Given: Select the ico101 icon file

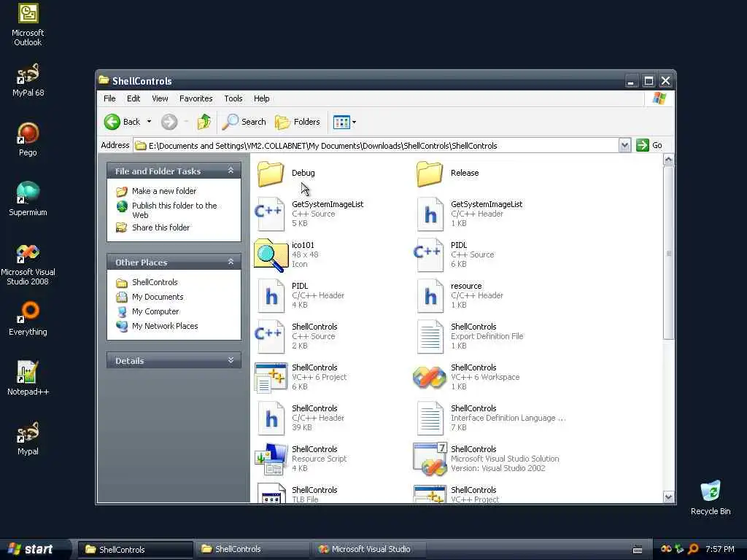Looking at the screenshot, I should (271, 254).
